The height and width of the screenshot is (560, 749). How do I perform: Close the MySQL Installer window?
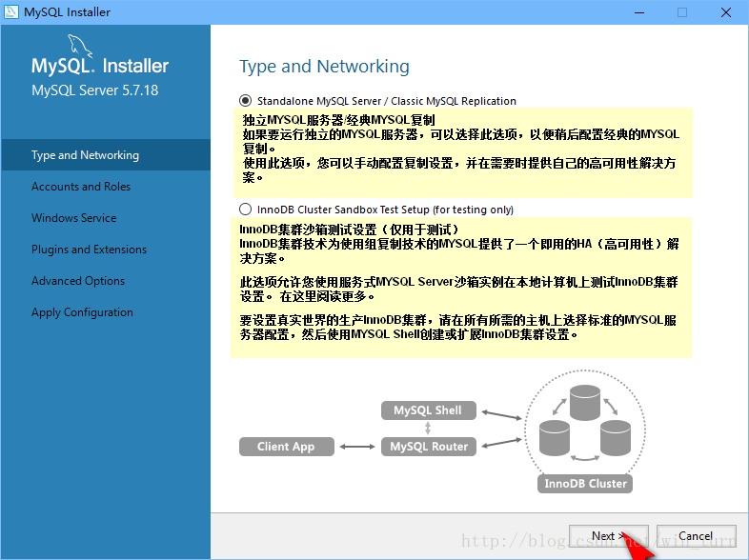click(726, 12)
